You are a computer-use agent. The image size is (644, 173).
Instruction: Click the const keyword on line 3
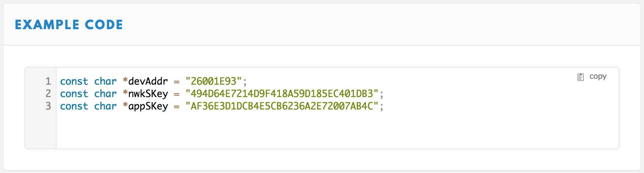click(74, 106)
